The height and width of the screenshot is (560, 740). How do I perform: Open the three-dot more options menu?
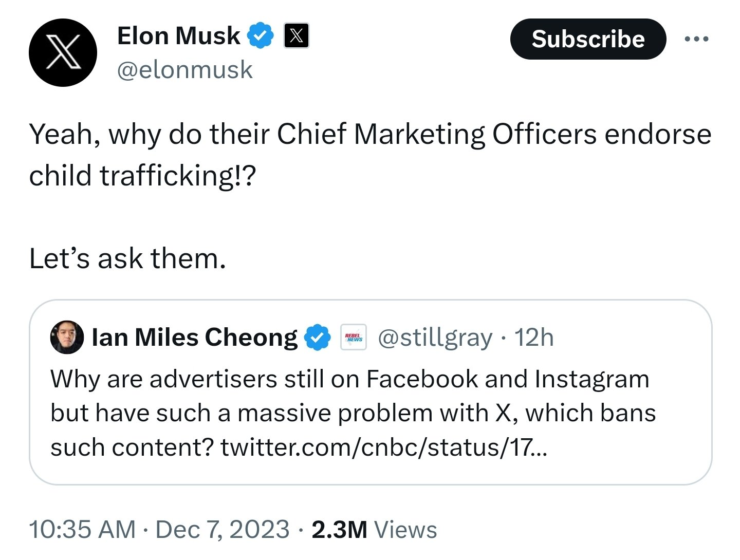696,39
